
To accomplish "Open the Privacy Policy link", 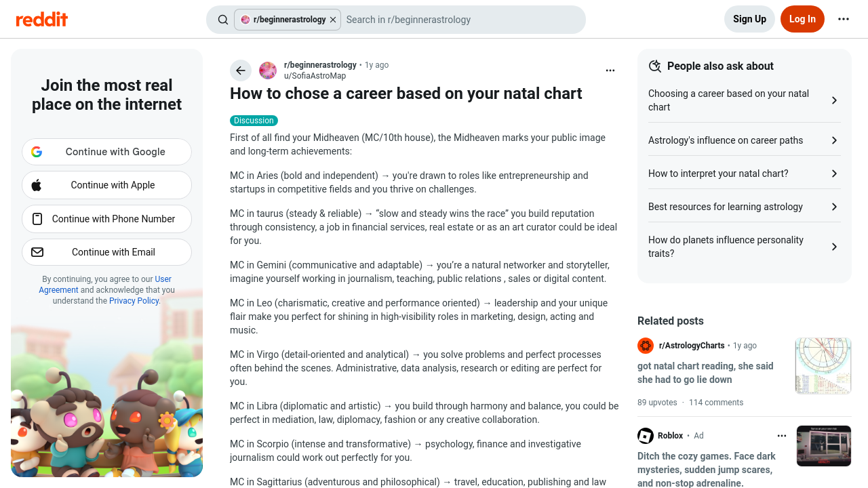I will point(134,301).
